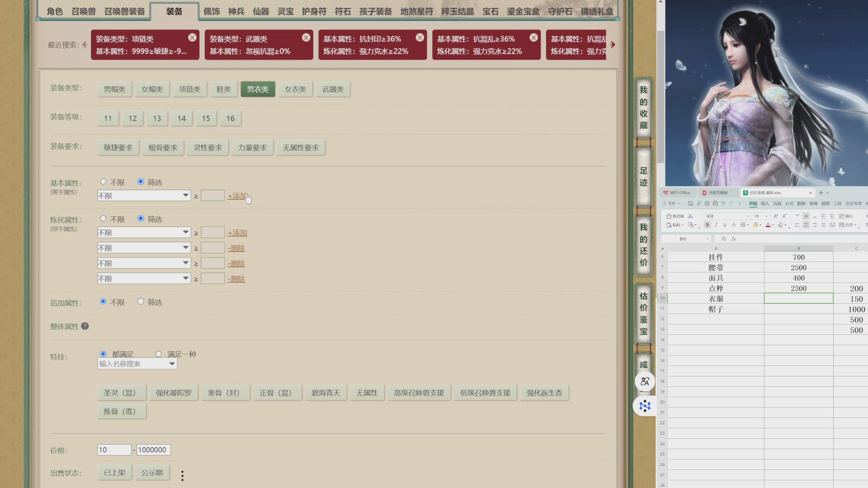The height and width of the screenshot is (488, 868).
Task: Open the last 炼化属性 attribute dropdown
Action: click(144, 278)
